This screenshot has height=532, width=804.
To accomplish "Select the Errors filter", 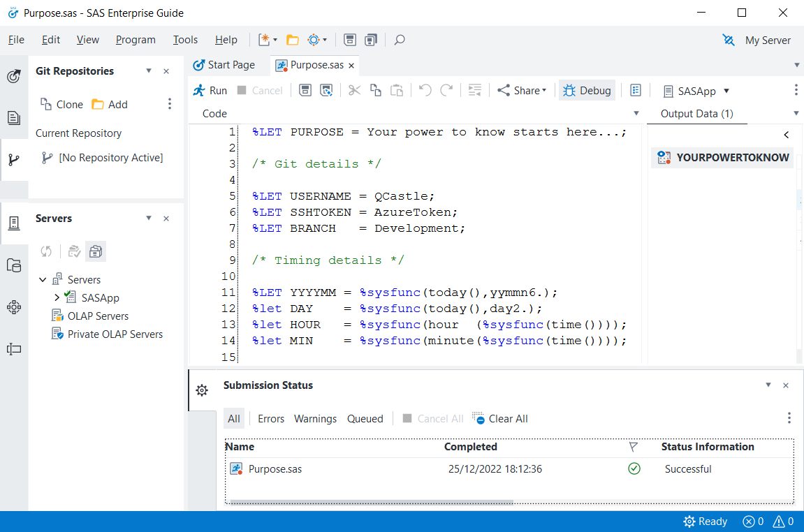I will (x=270, y=419).
